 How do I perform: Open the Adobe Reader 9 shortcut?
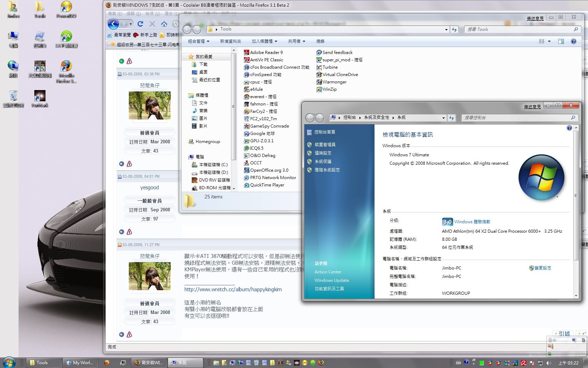264,52
